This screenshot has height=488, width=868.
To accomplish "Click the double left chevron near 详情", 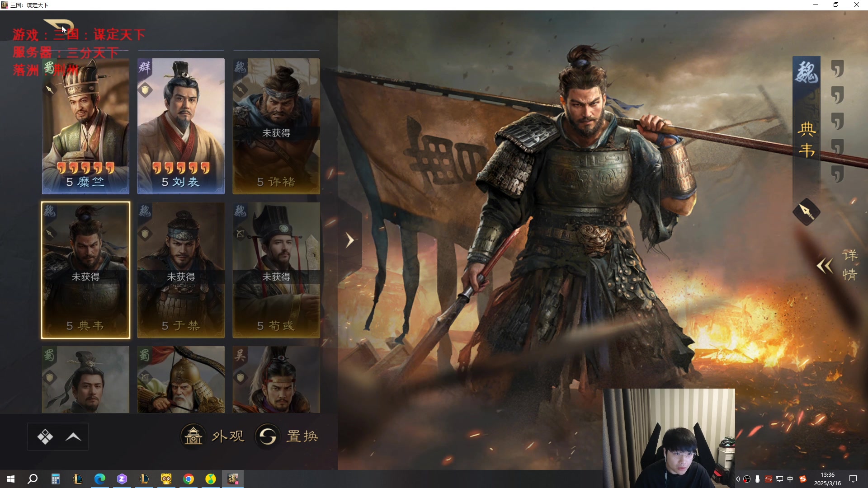I will coord(825,266).
